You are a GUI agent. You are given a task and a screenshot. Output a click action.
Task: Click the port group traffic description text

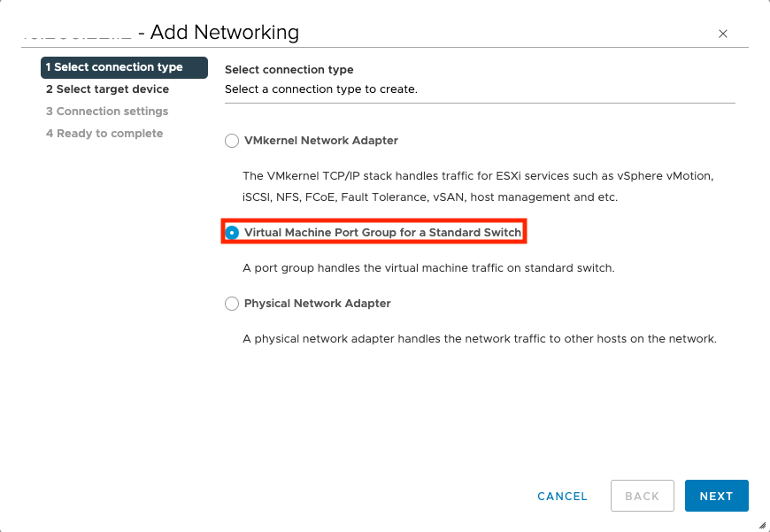pos(428,267)
